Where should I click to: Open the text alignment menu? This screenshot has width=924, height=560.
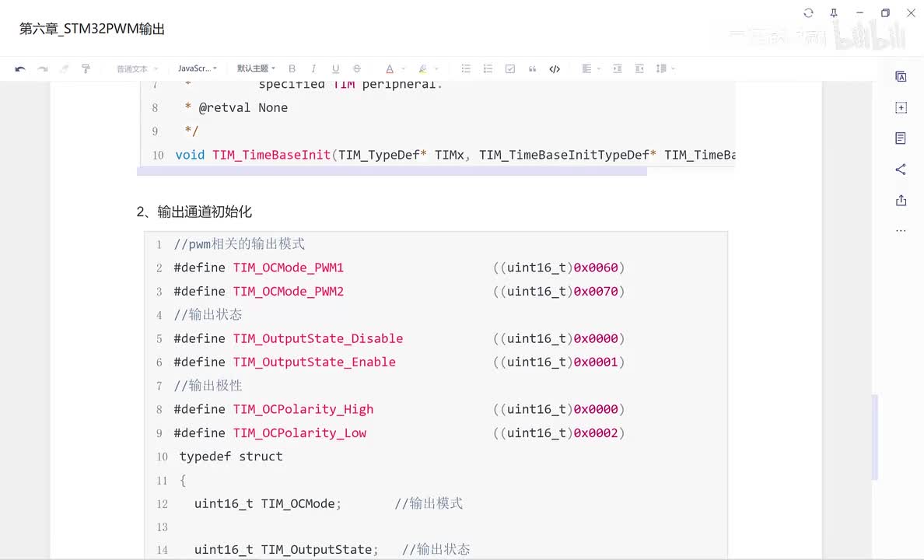pyautogui.click(x=590, y=68)
